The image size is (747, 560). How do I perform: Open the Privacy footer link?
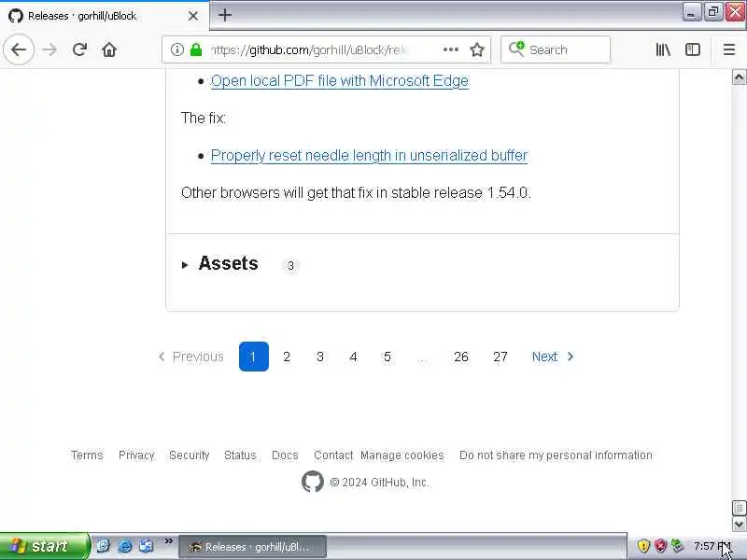tap(136, 455)
